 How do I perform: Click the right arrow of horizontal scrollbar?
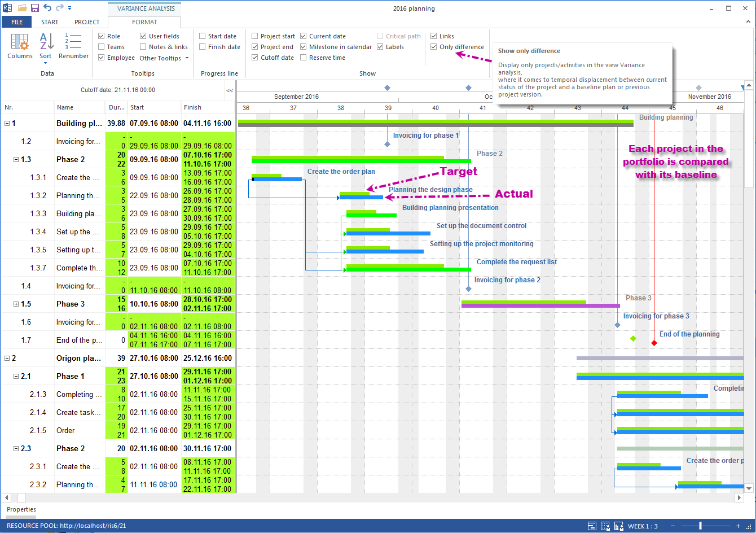[x=739, y=497]
